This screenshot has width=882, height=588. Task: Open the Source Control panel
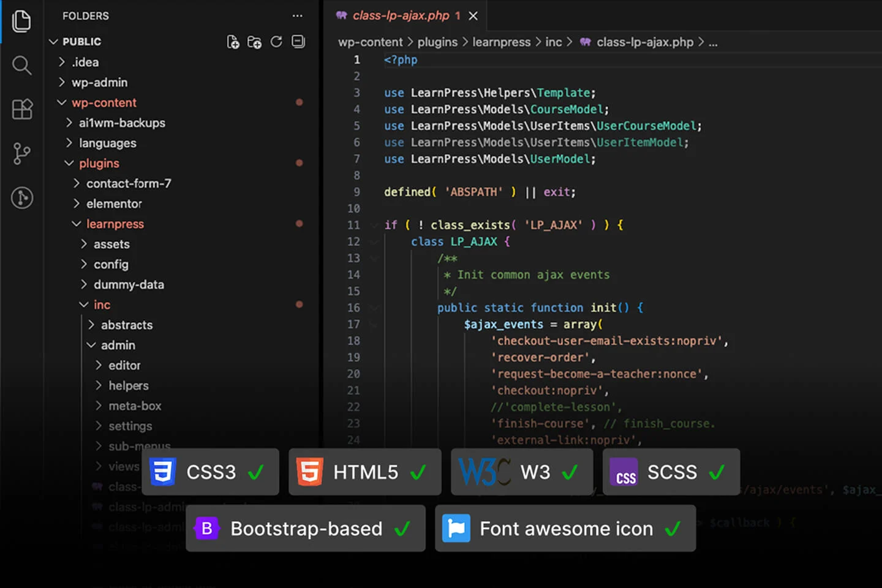click(x=21, y=154)
